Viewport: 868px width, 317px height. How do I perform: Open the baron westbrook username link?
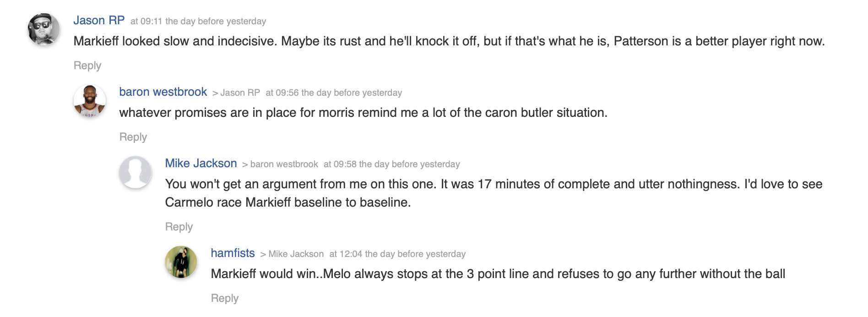[x=163, y=92]
